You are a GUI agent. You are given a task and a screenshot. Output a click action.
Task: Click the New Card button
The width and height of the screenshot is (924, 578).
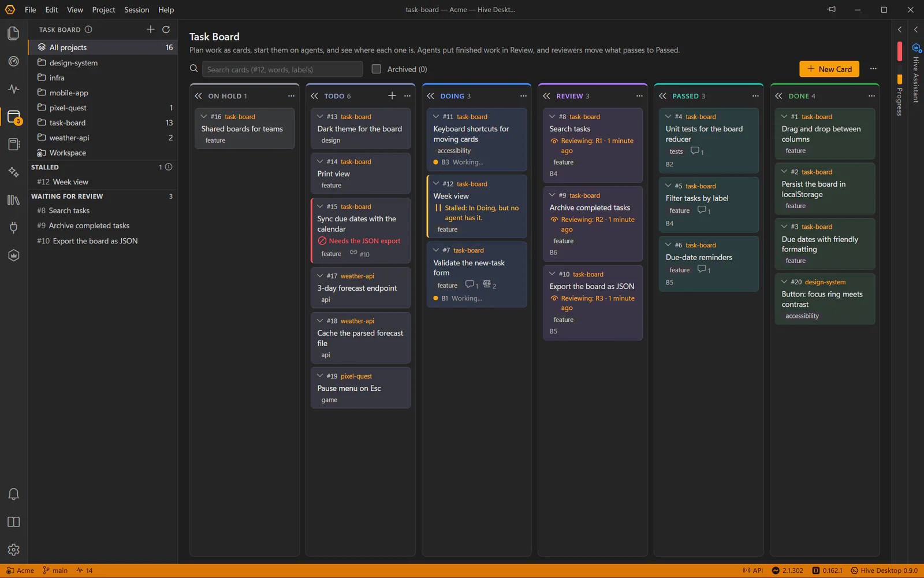(829, 69)
